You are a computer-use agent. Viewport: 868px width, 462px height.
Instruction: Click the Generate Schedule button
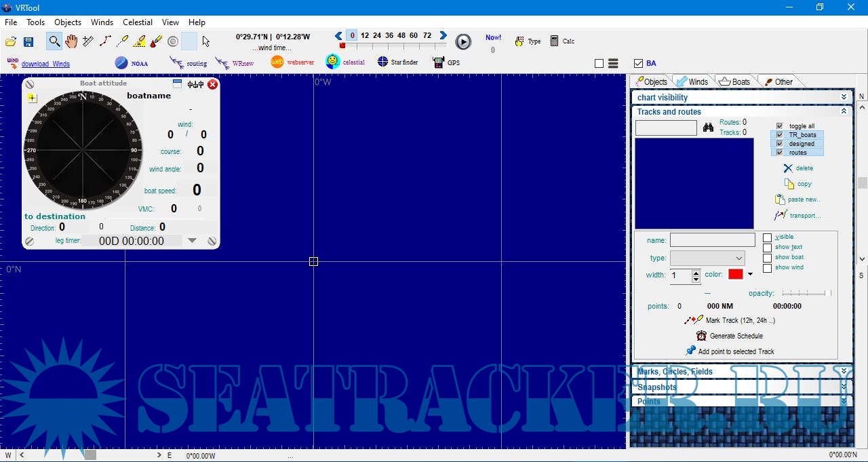pyautogui.click(x=730, y=336)
